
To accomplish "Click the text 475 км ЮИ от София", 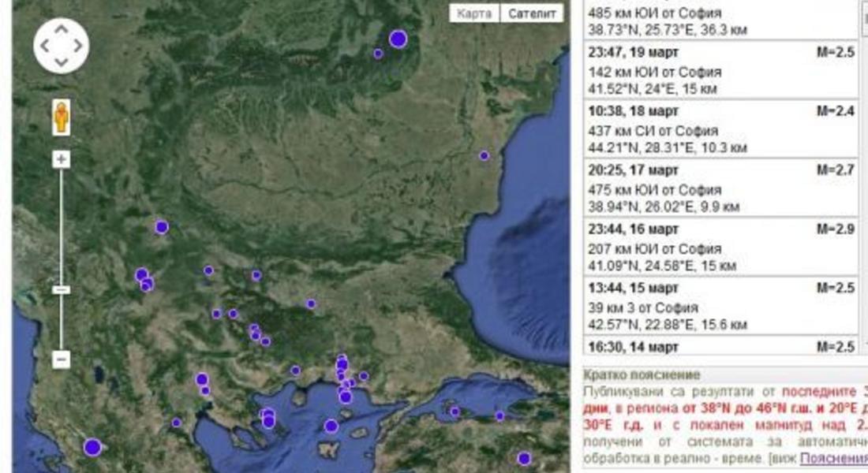I will click(x=654, y=190).
